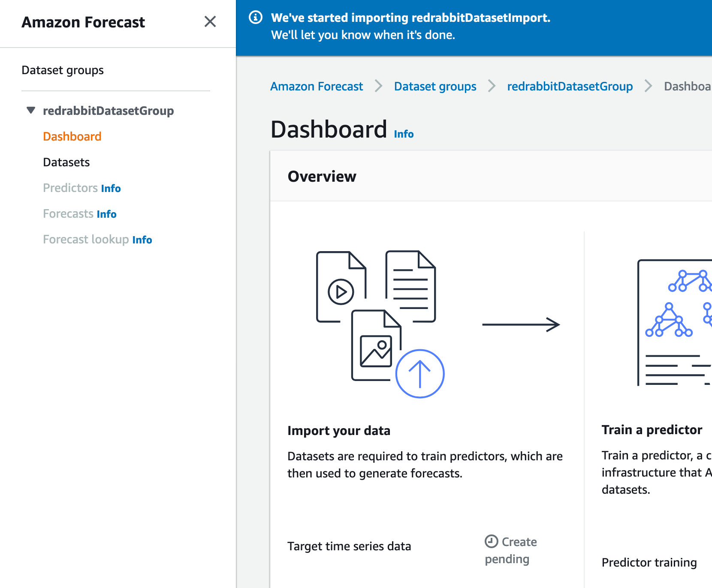Go to redrabbitDatasetGroup breadcrumb link
The height and width of the screenshot is (588, 712).
(x=570, y=86)
